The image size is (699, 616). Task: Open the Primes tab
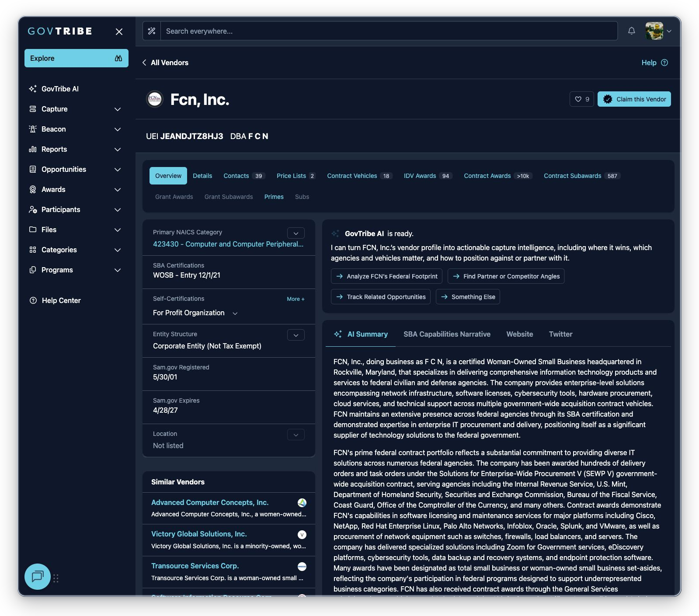click(x=274, y=197)
